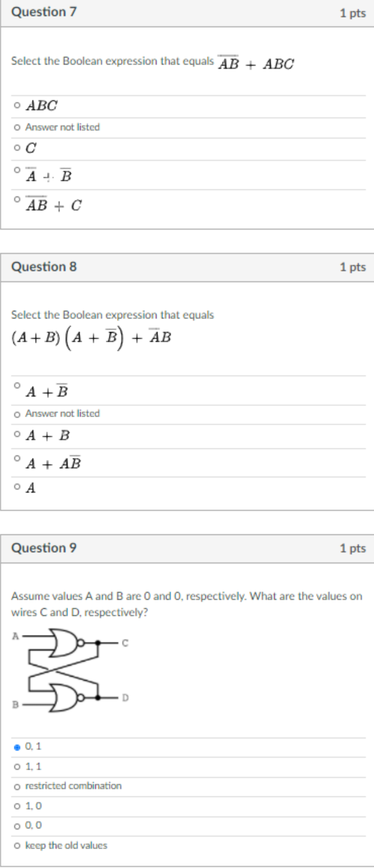
Task: Pick 'A + B' in Question 8
Action: (x=17, y=432)
